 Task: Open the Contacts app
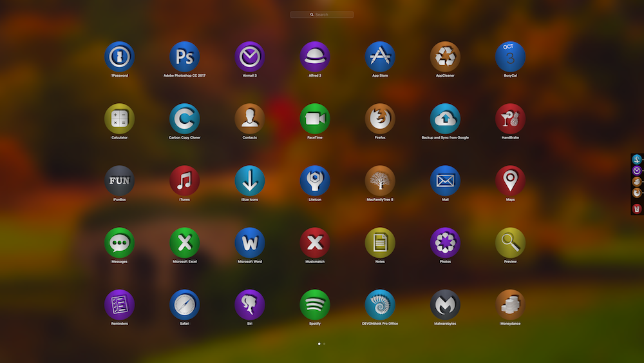pos(250,119)
